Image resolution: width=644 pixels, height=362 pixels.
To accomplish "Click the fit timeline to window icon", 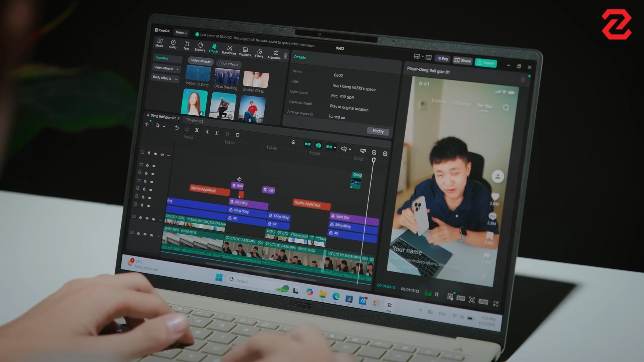I will click(x=363, y=151).
